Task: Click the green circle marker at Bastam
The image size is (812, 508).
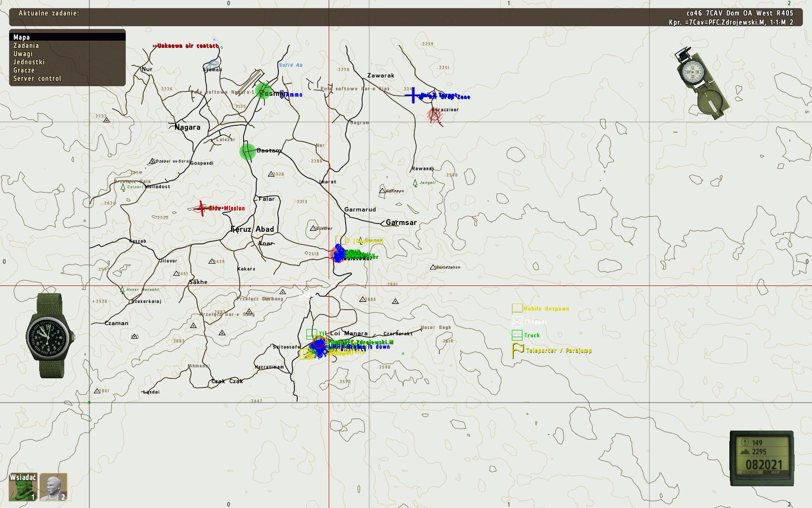Action: point(247,151)
